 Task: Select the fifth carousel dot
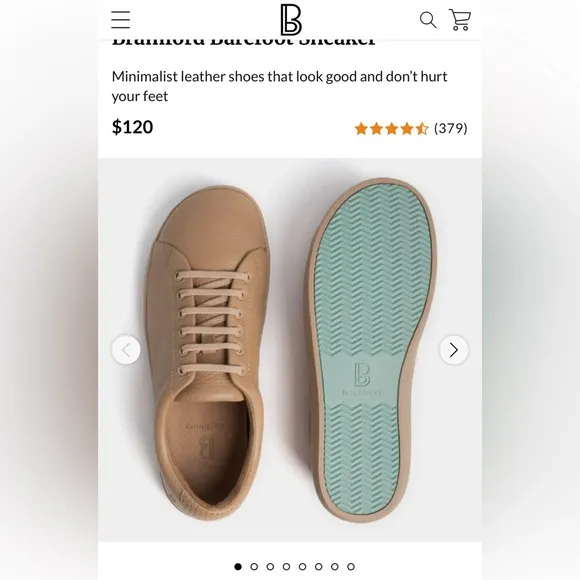click(x=303, y=566)
